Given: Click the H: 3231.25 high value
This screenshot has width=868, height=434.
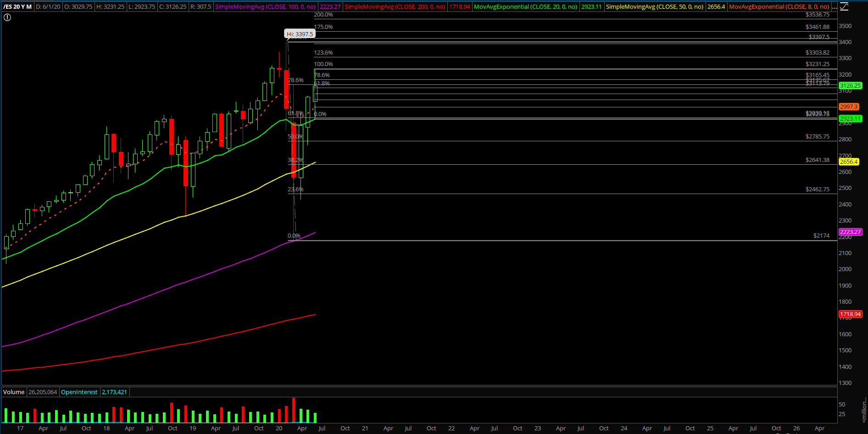Looking at the screenshot, I should click(x=110, y=7).
